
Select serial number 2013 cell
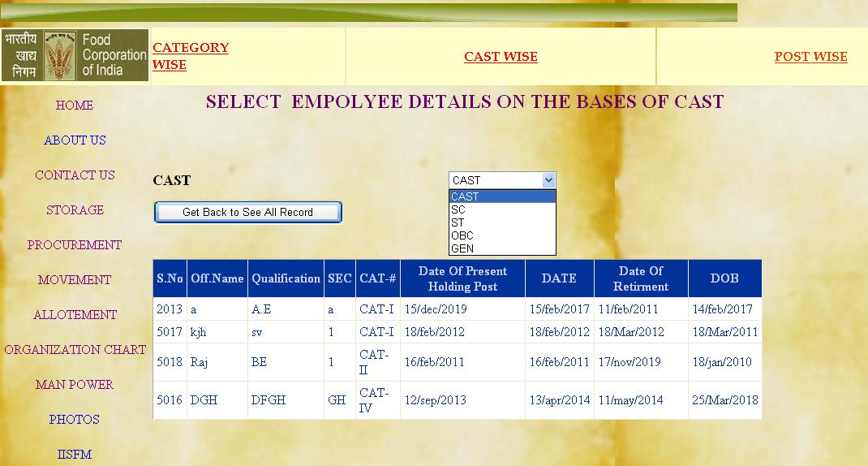pos(170,309)
